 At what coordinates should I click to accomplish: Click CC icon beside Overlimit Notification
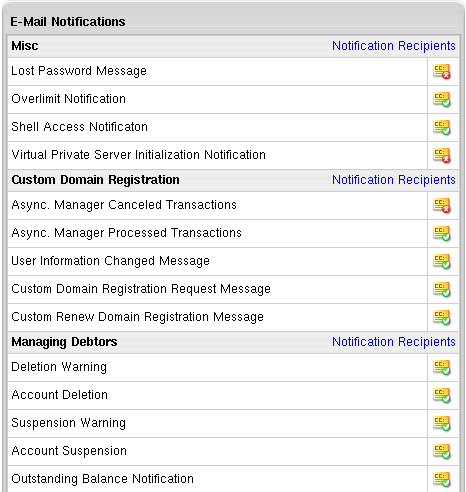click(442, 99)
